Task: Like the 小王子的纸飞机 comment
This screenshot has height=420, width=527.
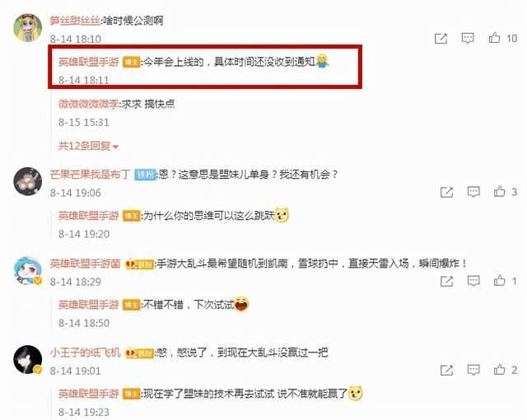Action: 500,369
